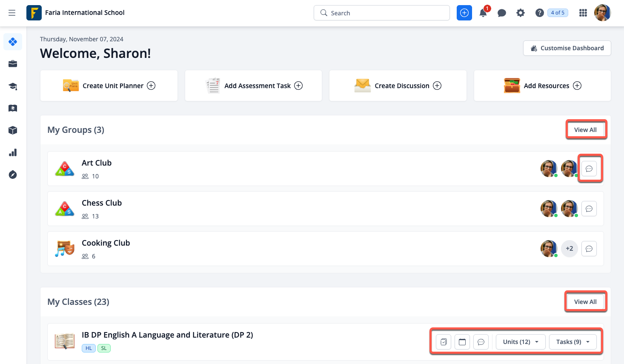Image resolution: width=624 pixels, height=364 pixels.
Task: Click the compass icon in sidebar
Action: pos(13,175)
